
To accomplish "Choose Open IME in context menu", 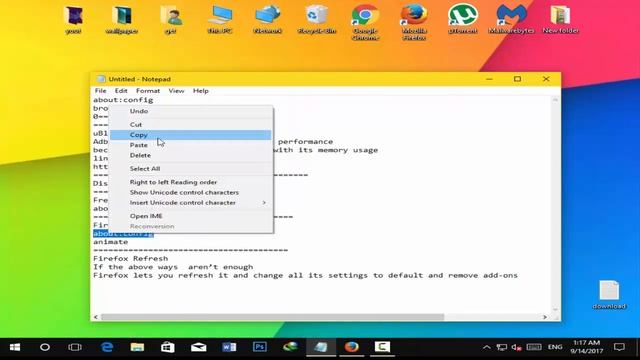I will [x=191, y=216].
